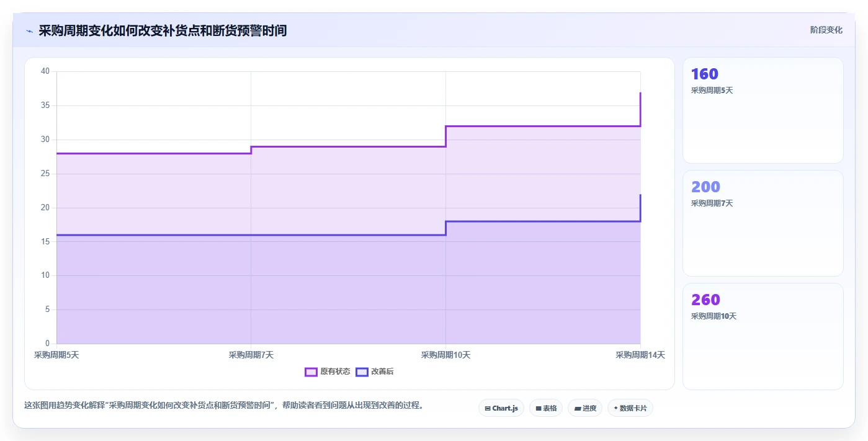Click the y-axis value 10
Viewport: 868px width, 441px height.
tap(45, 275)
